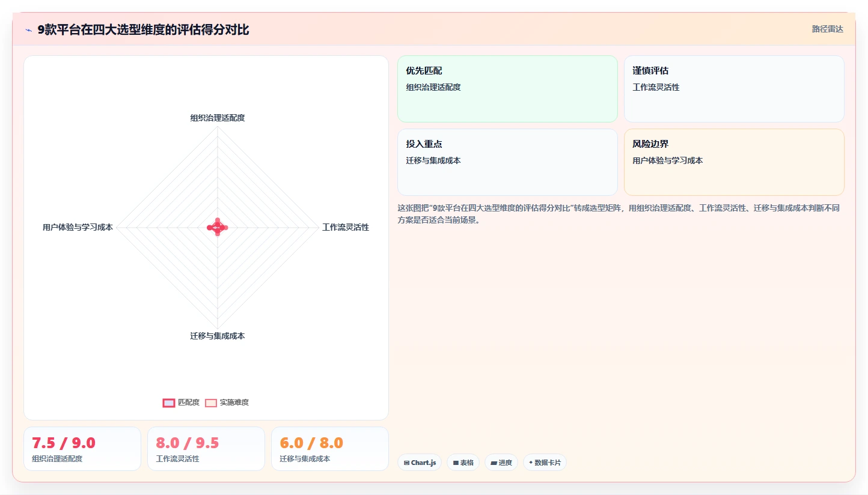Click the 谨慎评估 card heading

point(650,71)
